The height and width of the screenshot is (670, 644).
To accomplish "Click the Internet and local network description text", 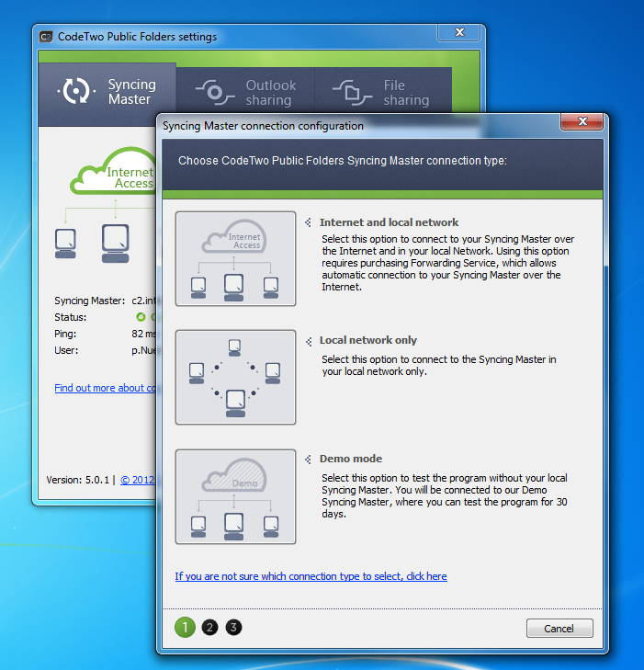I will click(448, 263).
